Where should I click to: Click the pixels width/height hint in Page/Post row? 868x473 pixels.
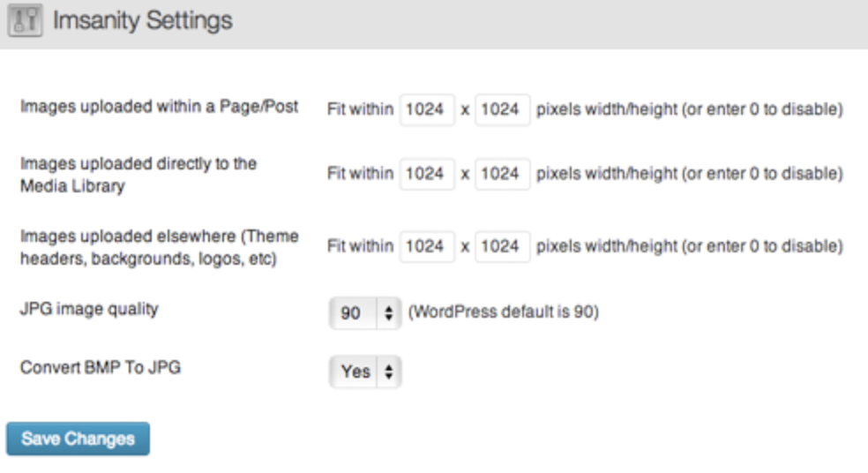[x=689, y=111]
